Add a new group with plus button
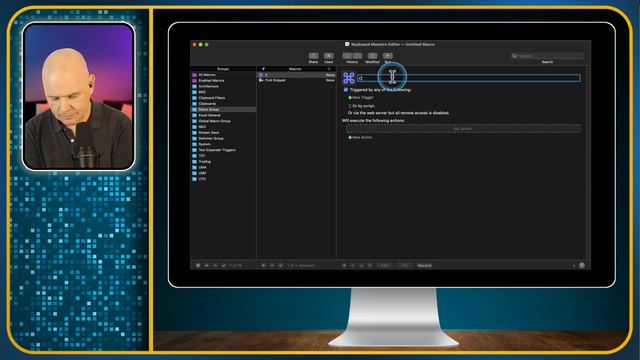 [207, 266]
